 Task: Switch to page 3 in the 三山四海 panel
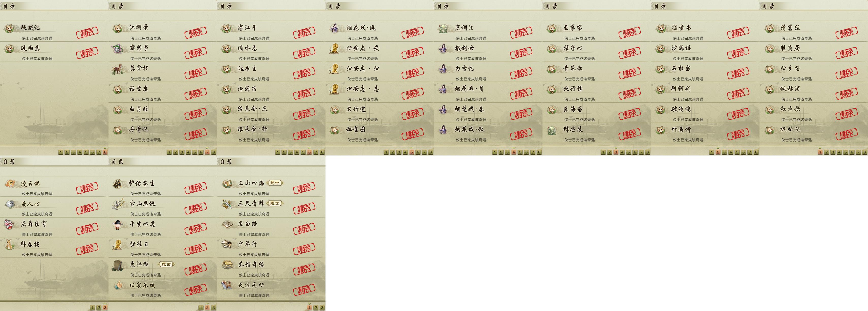[x=322, y=308]
